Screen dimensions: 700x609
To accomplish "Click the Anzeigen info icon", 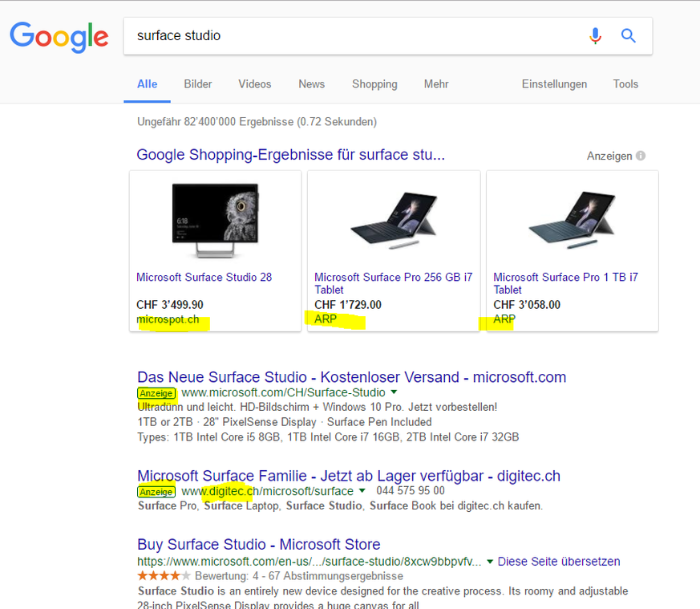I will [641, 156].
